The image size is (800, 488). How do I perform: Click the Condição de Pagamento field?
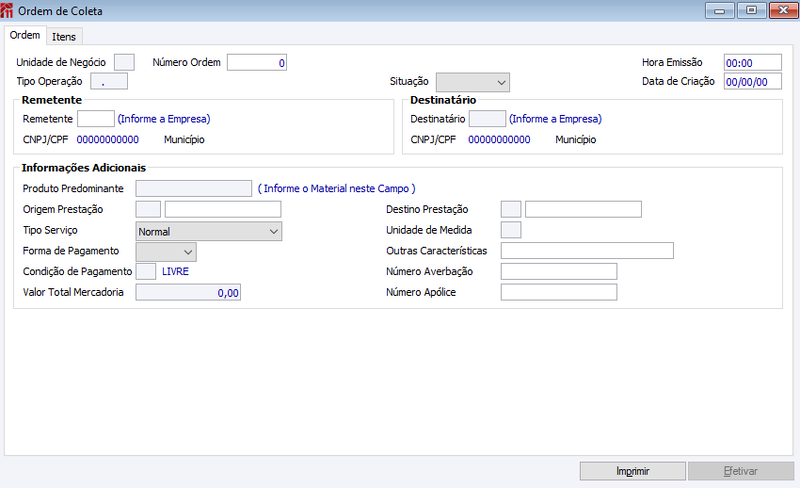(146, 271)
